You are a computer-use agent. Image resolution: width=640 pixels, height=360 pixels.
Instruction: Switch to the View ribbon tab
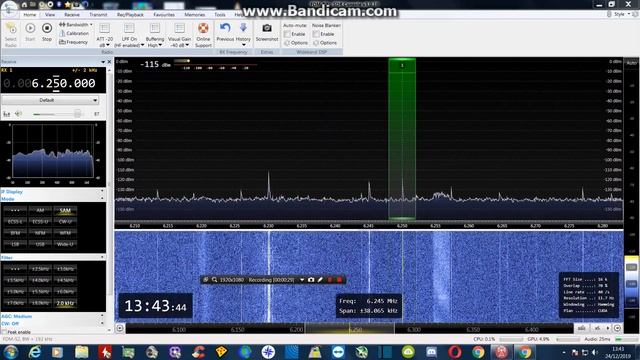pyautogui.click(x=50, y=15)
